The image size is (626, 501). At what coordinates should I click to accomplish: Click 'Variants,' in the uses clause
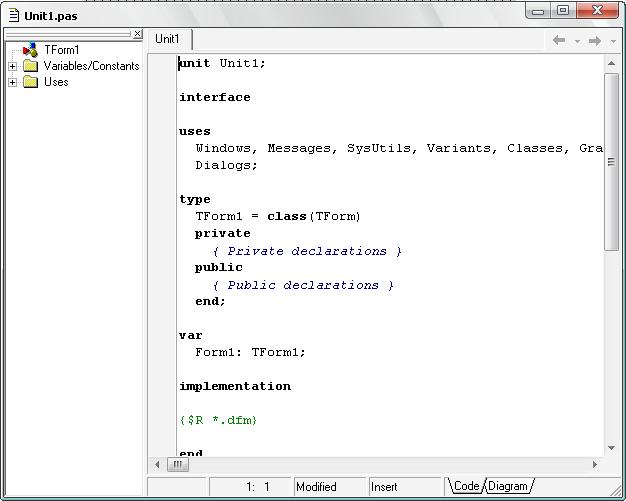tap(462, 148)
